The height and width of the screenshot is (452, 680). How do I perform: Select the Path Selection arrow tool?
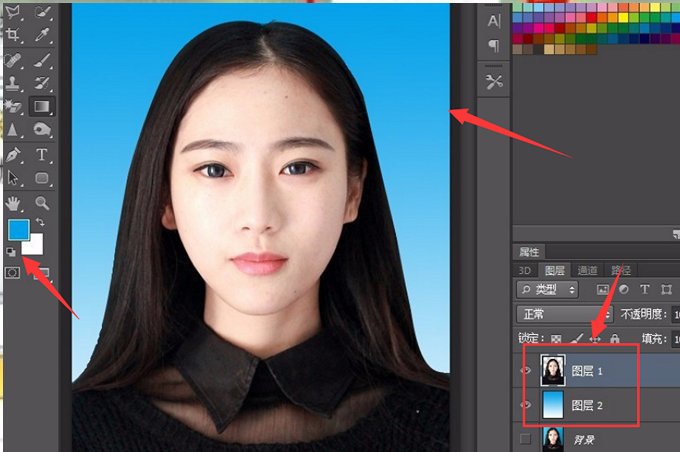(13, 178)
